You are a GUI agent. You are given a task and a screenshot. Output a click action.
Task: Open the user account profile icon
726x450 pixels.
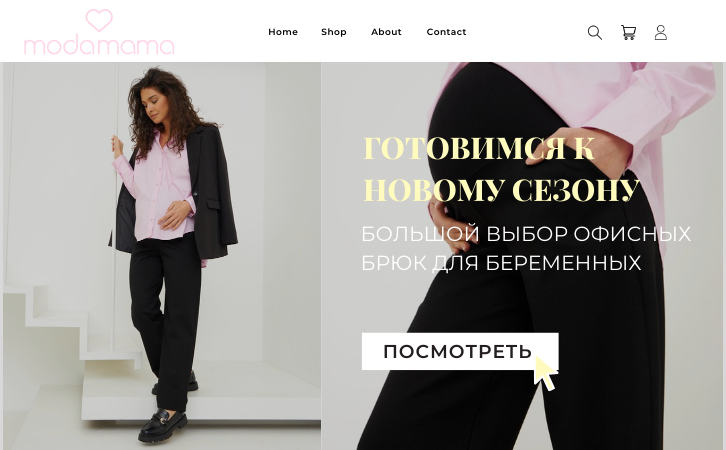coord(661,32)
